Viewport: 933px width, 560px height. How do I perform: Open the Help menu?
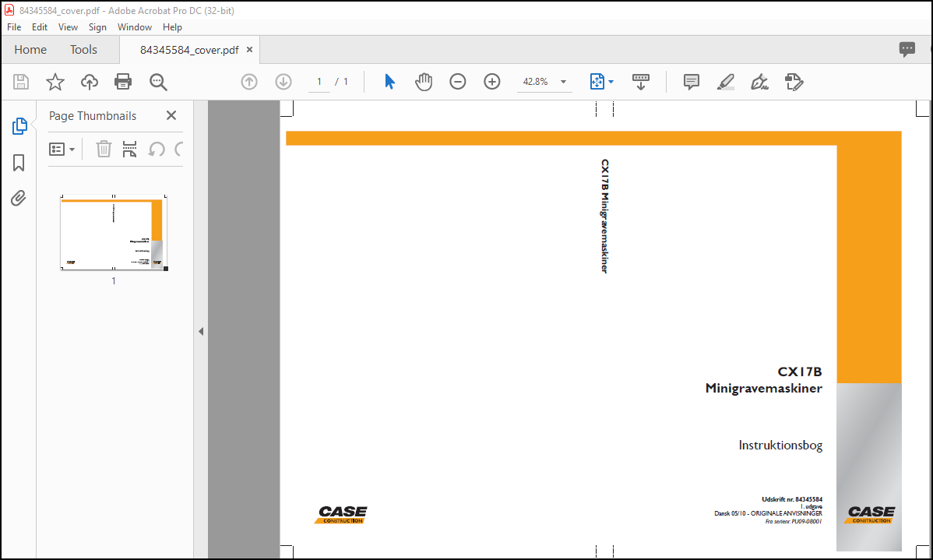tap(173, 26)
